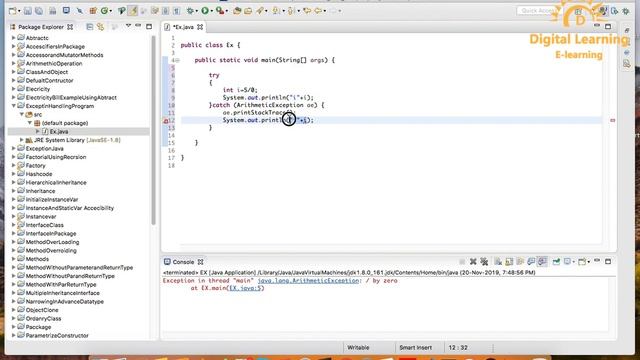
Task: Select the *Ex.java editor tab
Action: pyautogui.click(x=183, y=27)
